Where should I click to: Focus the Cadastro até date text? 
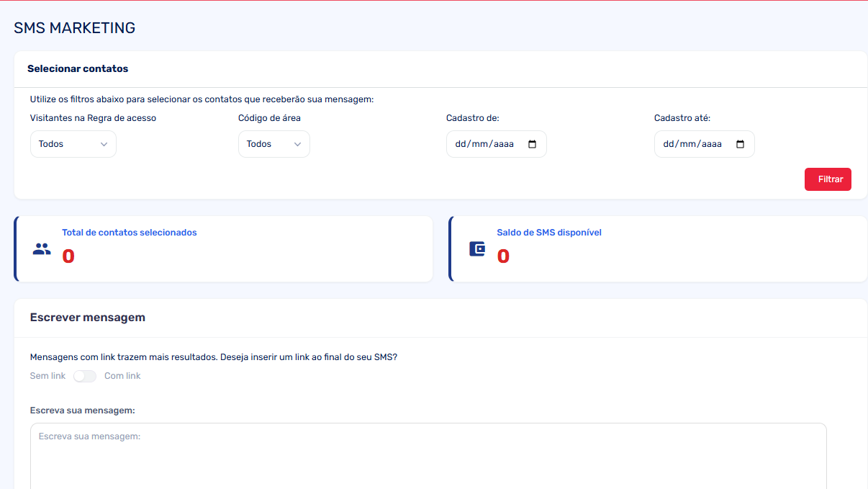coord(692,144)
